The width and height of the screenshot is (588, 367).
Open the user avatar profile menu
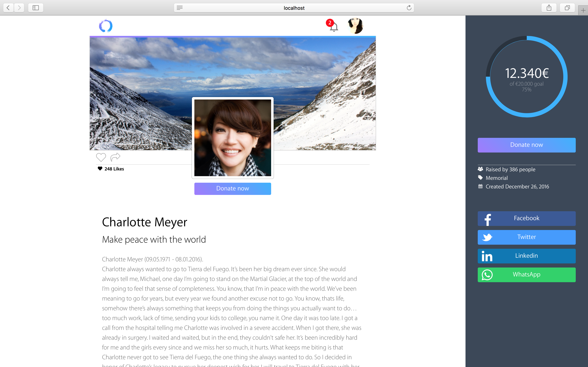[355, 26]
